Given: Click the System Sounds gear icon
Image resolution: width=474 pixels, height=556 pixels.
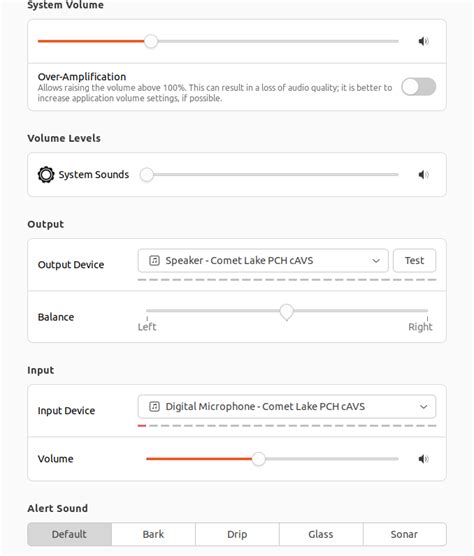Looking at the screenshot, I should [46, 174].
